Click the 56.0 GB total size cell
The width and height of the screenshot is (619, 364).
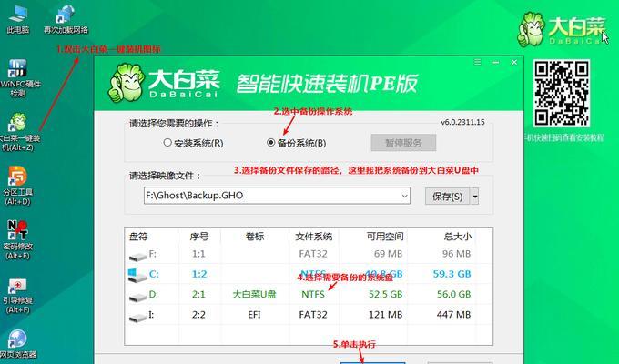pos(453,294)
